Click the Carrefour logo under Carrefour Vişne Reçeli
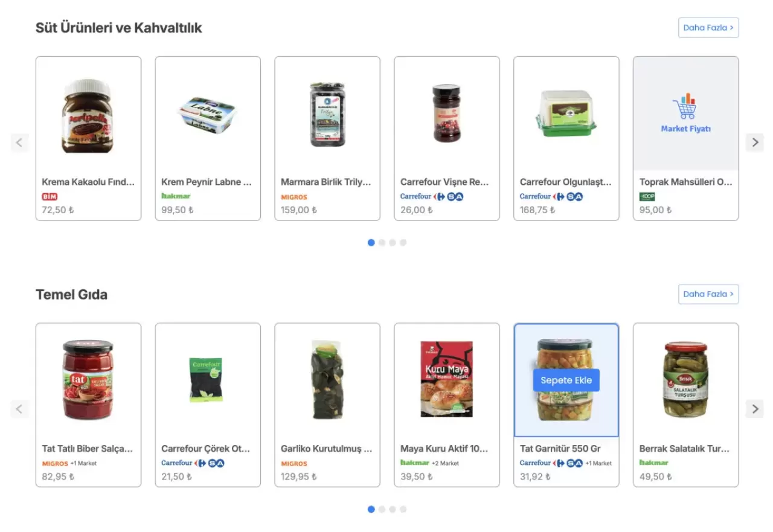 416,196
